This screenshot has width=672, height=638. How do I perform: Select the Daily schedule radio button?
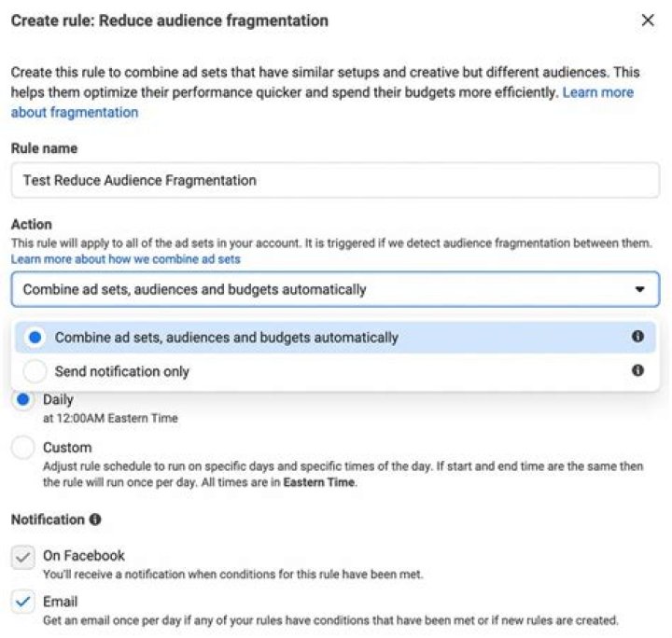[24, 400]
